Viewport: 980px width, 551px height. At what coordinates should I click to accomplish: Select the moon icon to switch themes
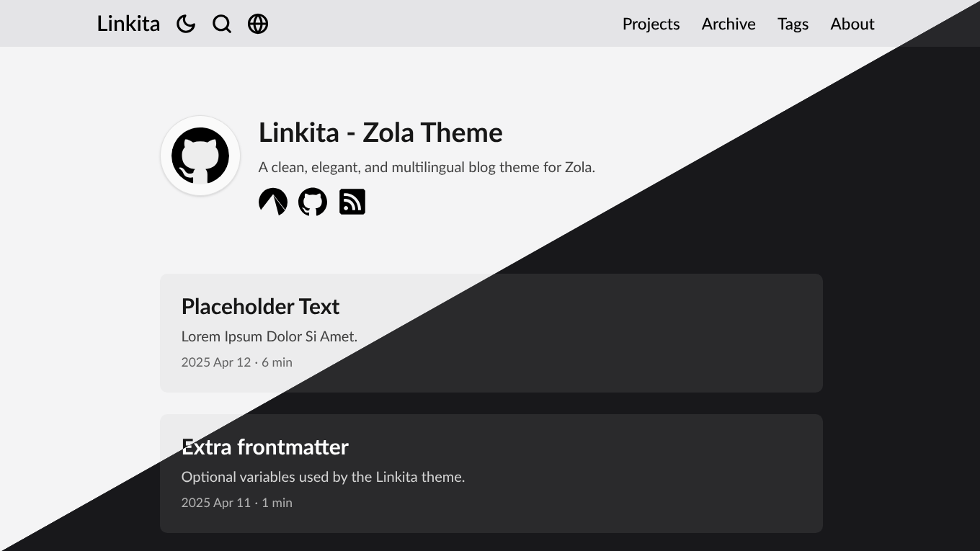tap(185, 24)
